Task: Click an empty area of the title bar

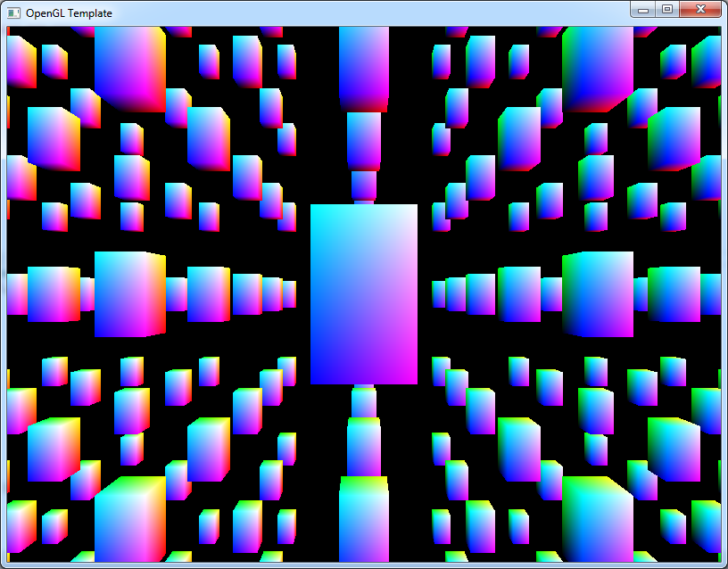Action: pyautogui.click(x=357, y=11)
